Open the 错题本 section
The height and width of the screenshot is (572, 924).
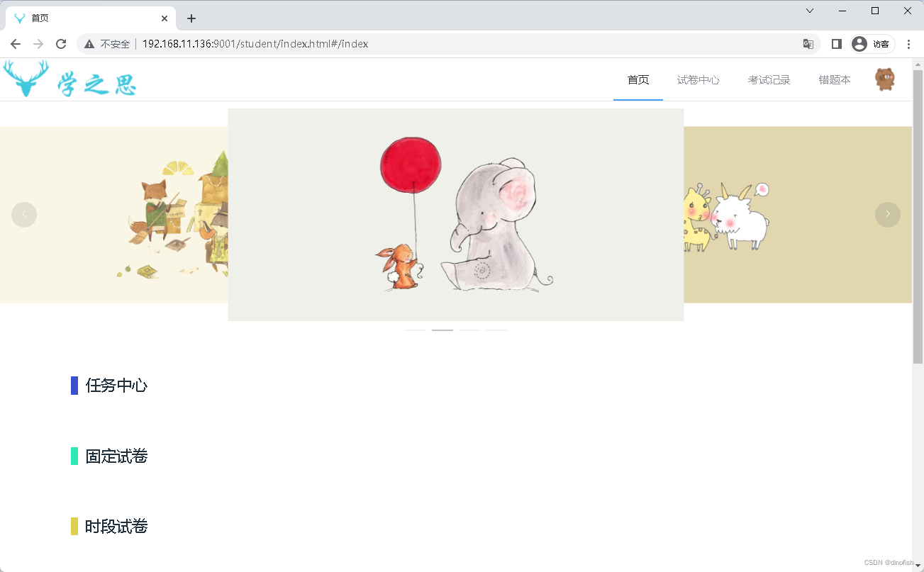pyautogui.click(x=834, y=79)
